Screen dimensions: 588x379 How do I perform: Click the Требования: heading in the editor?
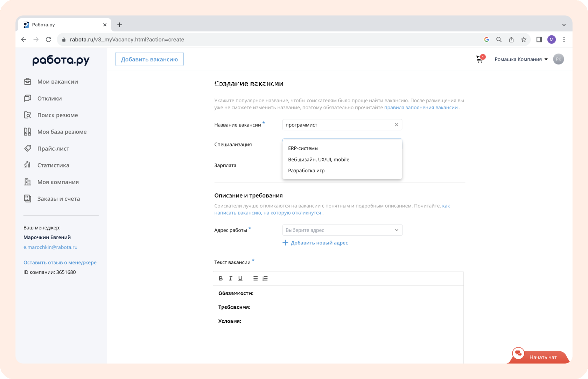234,307
